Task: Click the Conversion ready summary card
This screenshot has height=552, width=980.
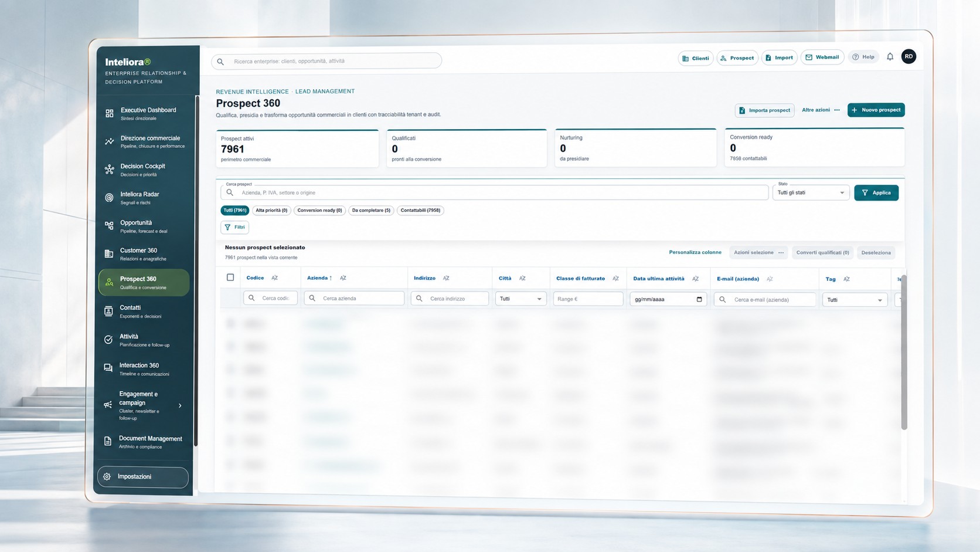Action: [814, 147]
